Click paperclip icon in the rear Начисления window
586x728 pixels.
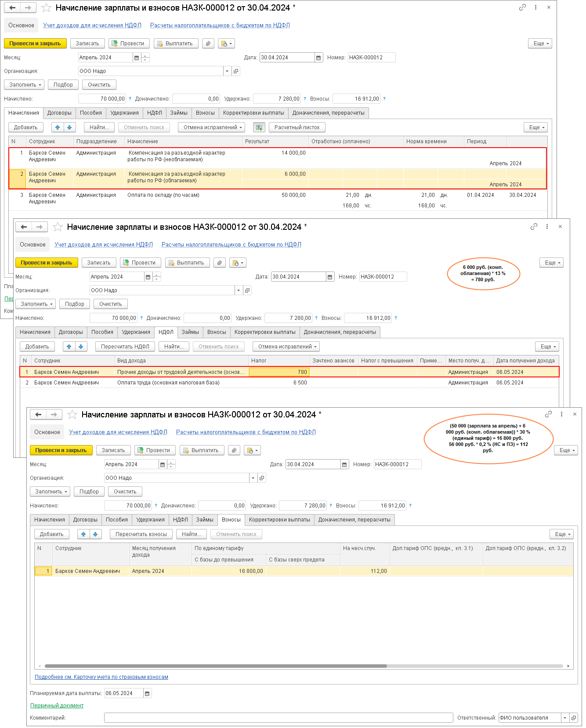pos(209,43)
